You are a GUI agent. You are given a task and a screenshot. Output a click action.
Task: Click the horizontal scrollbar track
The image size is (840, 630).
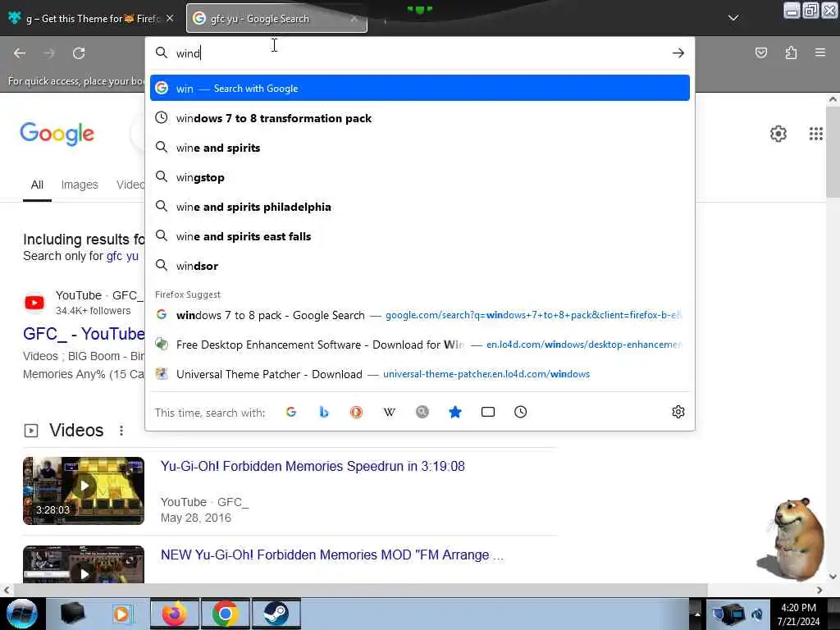point(760,590)
